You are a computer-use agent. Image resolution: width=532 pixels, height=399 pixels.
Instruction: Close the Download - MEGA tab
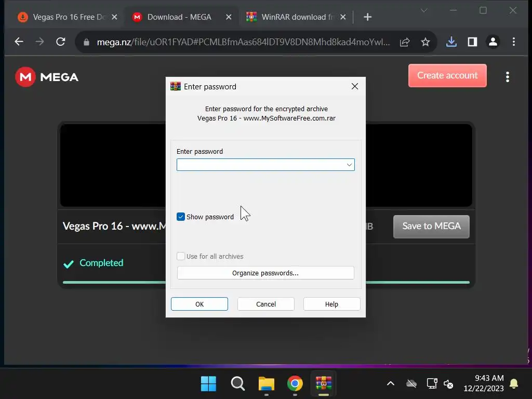229,17
